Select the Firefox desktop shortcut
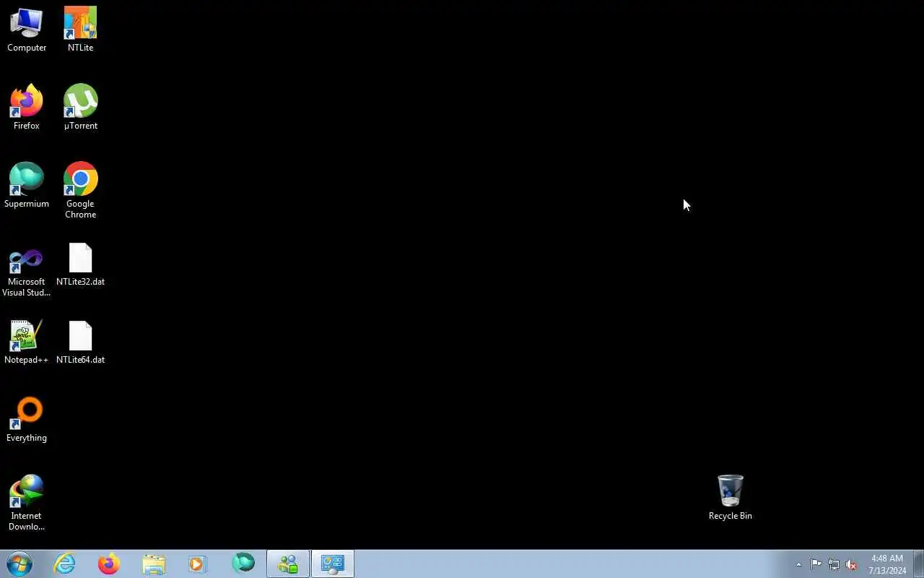 click(27, 108)
